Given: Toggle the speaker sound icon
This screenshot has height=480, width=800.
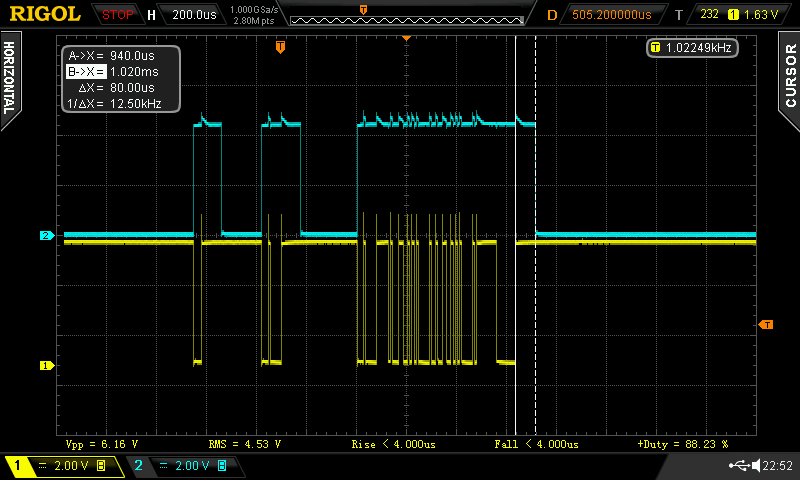Looking at the screenshot, I should (756, 465).
